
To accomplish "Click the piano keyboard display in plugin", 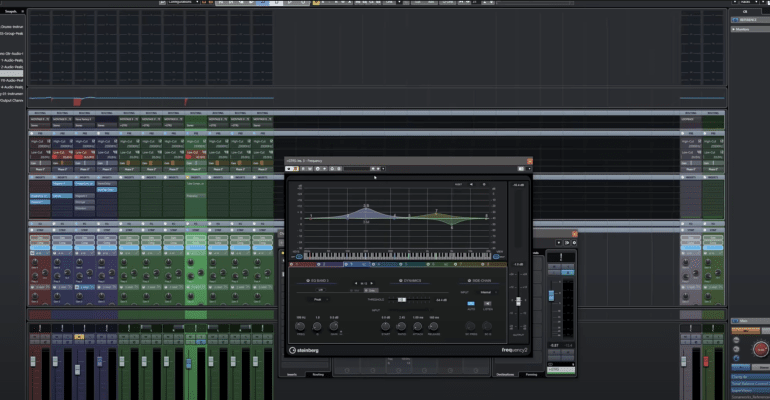I will 397,256.
